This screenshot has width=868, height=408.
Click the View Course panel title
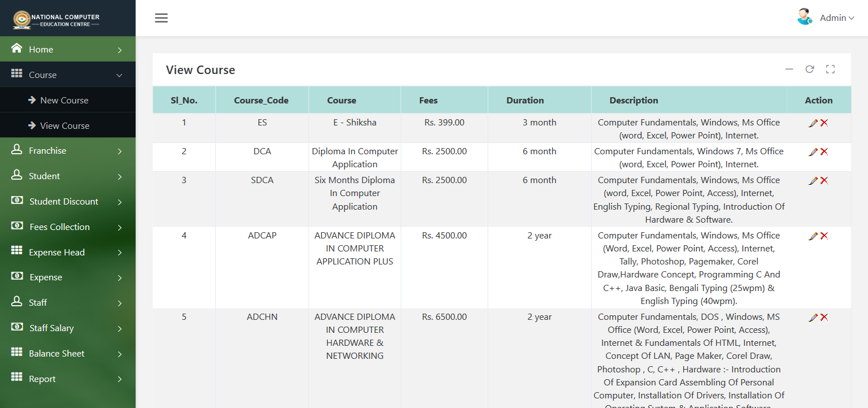[x=201, y=70]
